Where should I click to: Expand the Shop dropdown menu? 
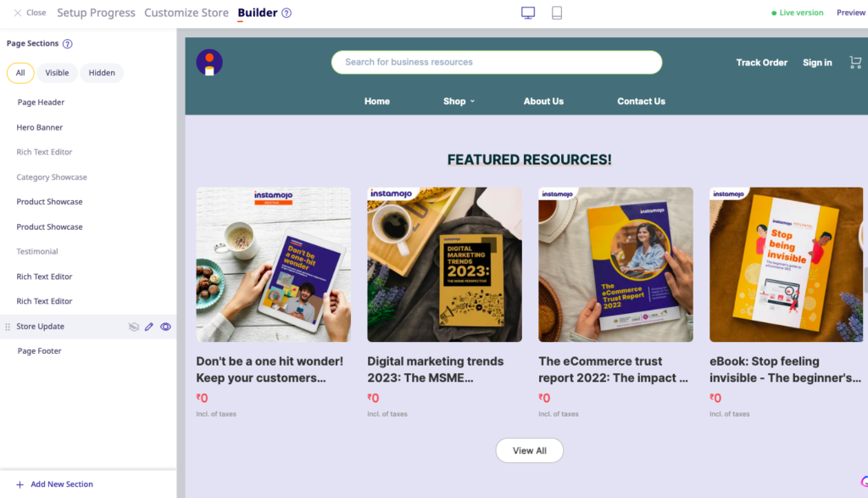(459, 101)
